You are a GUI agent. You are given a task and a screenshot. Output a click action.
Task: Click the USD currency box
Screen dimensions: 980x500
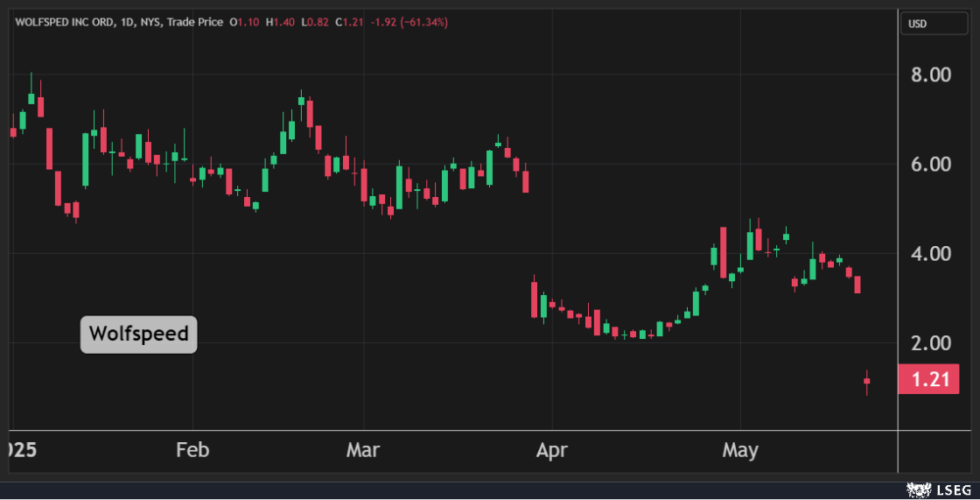917,24
